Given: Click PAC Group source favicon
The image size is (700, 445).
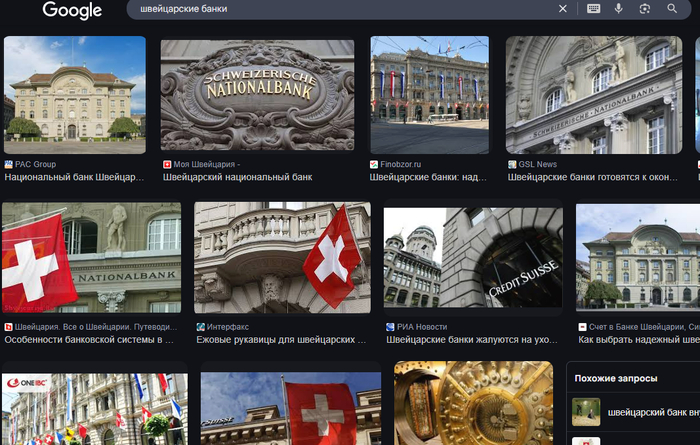Looking at the screenshot, I should (8, 164).
